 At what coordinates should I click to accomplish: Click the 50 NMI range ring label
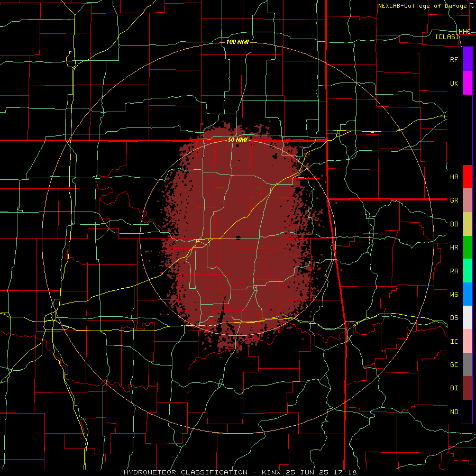237,140
